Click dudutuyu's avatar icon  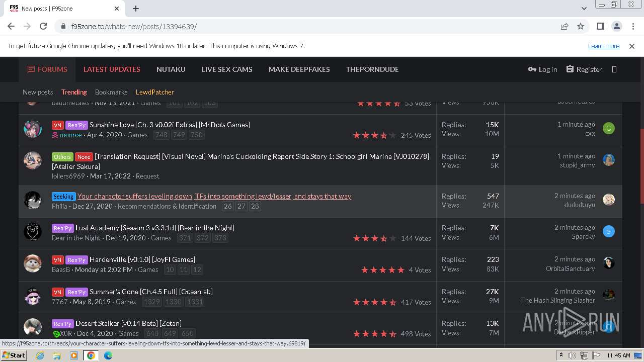pyautogui.click(x=608, y=200)
